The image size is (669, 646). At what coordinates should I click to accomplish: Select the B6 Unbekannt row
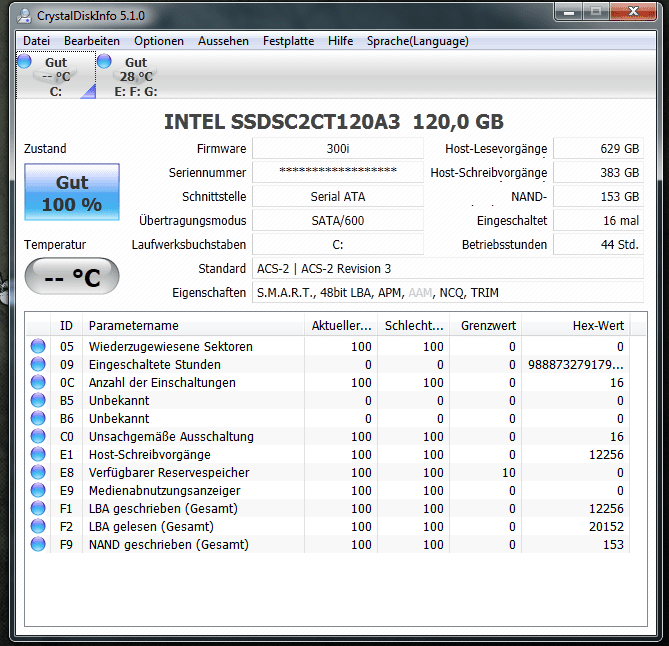click(328, 418)
